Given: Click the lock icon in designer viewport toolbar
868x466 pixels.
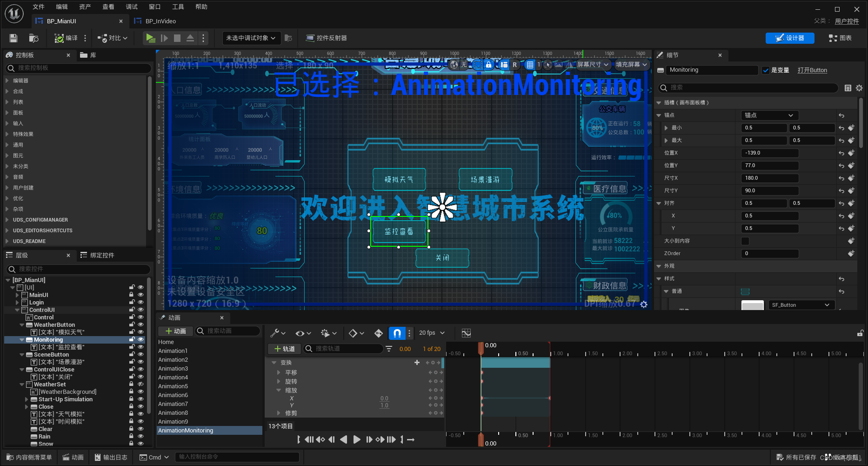Looking at the screenshot, I should pos(488,65).
